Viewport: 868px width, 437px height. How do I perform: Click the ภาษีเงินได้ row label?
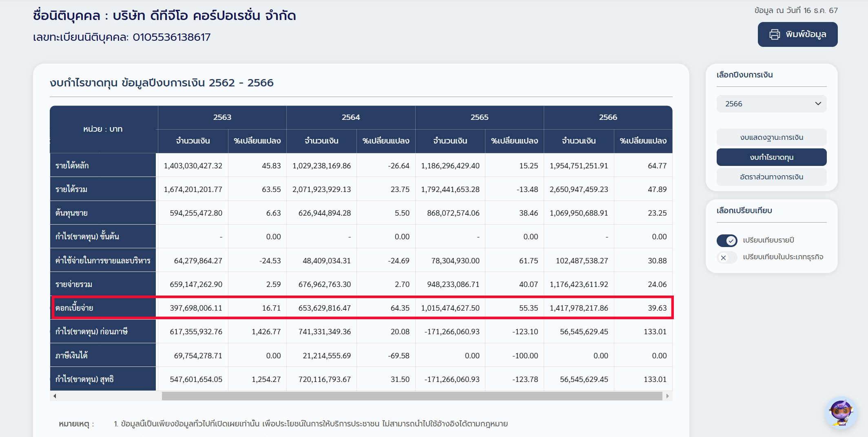pos(71,355)
